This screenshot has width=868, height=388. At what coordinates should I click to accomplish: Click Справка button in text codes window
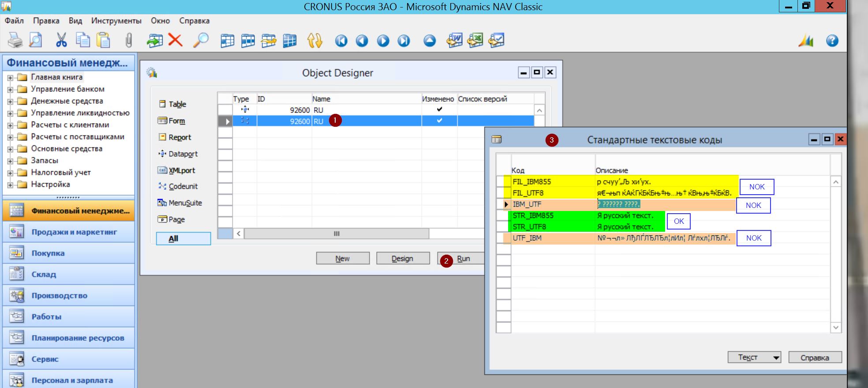pos(815,357)
